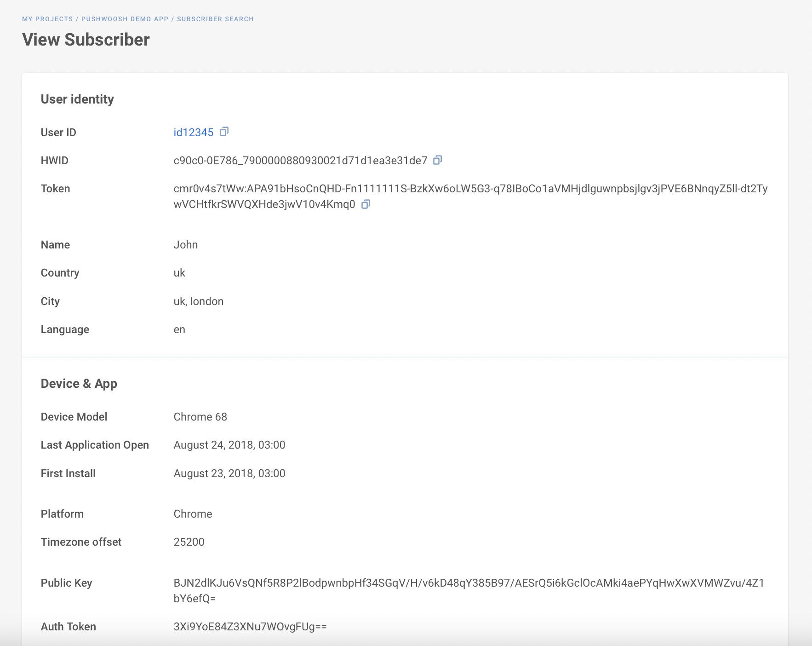Click the City field label
Viewport: 812px width, 646px height.
click(50, 301)
